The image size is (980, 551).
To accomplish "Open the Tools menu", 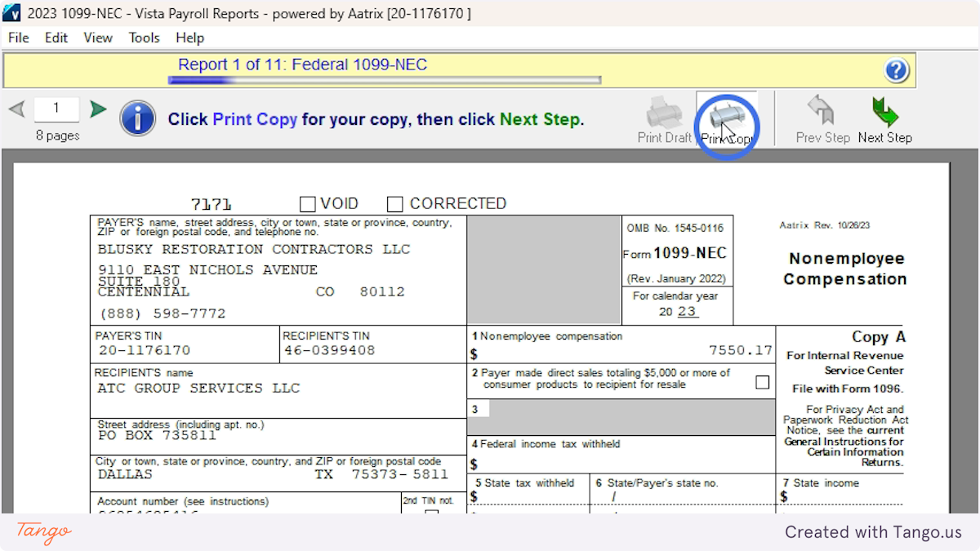I will click(144, 38).
